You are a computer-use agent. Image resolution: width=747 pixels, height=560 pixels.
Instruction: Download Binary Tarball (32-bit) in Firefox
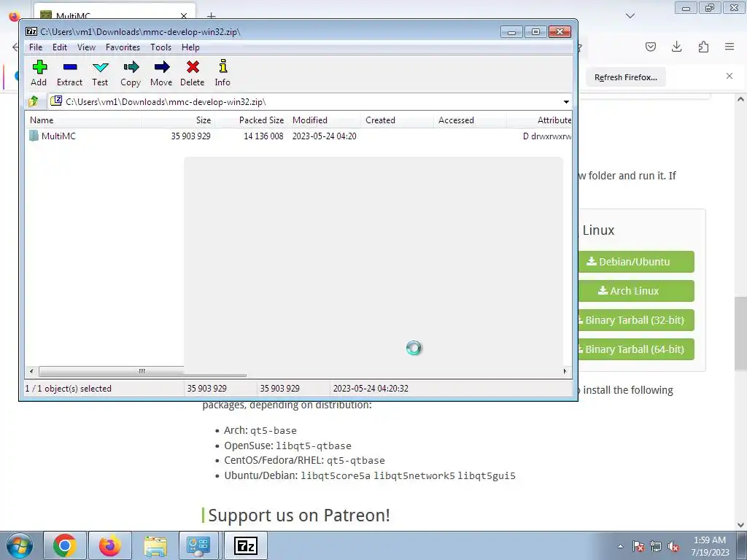636,320
